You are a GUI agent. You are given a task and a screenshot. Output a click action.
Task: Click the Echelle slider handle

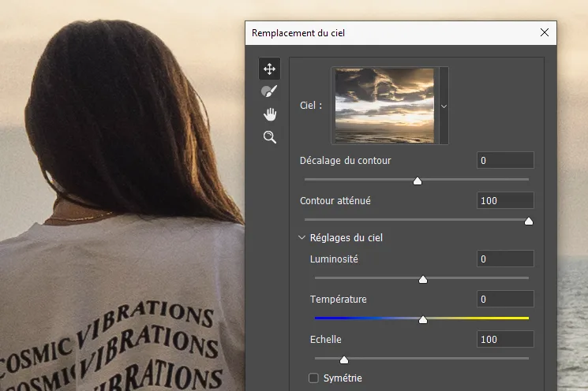point(344,359)
